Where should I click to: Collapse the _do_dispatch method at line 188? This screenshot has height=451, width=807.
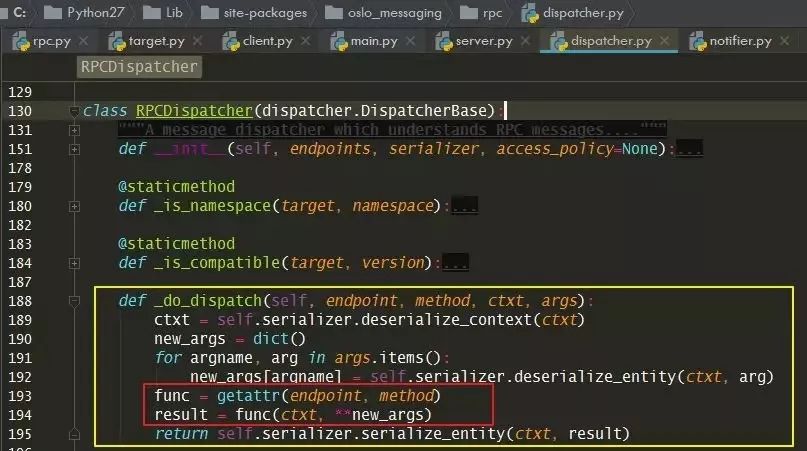(74, 301)
